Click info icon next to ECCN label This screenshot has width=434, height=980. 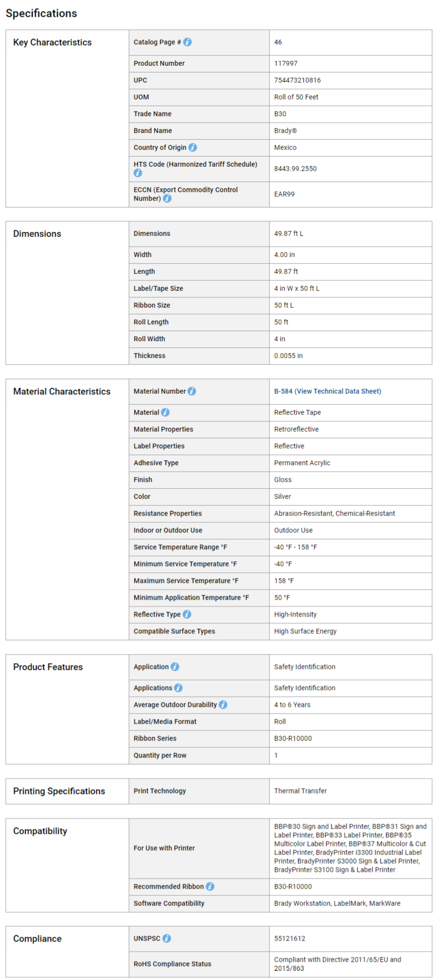167,198
